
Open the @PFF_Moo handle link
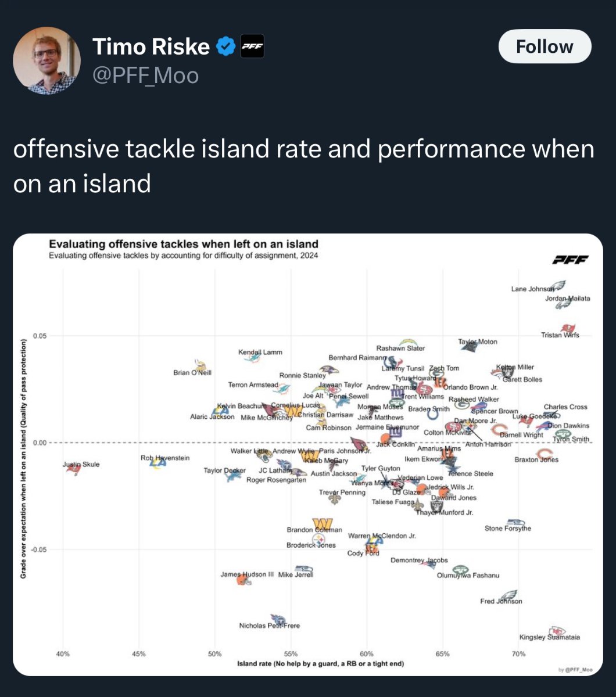point(145,76)
